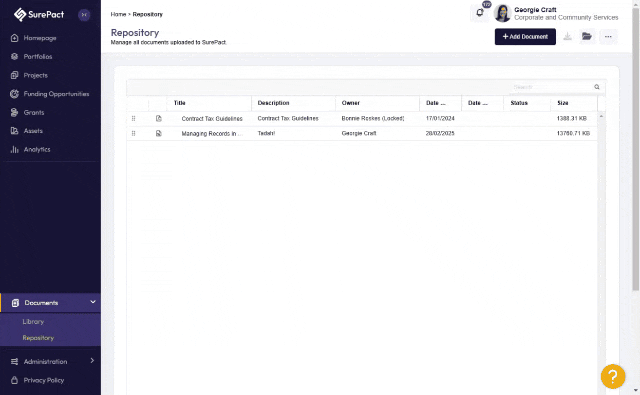Navigate to Grants
Image resolution: width=640 pixels, height=395 pixels.
[34, 113]
